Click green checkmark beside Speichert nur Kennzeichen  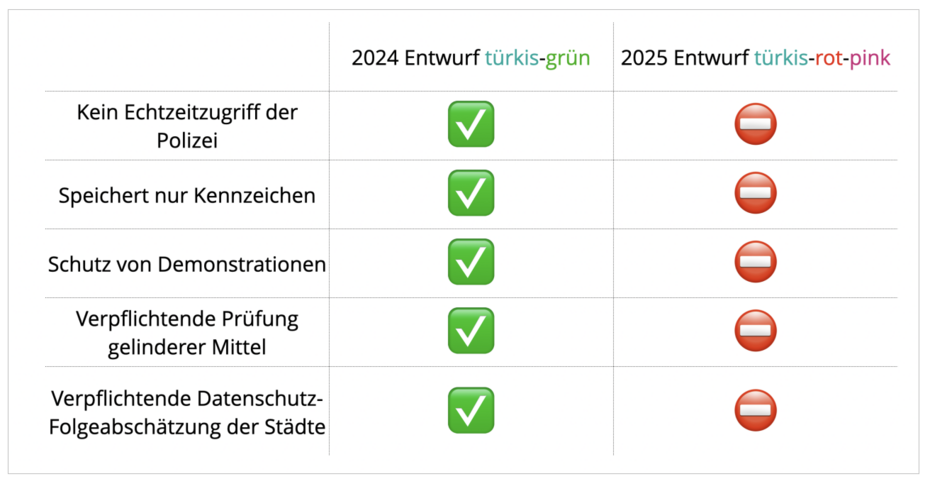click(470, 193)
